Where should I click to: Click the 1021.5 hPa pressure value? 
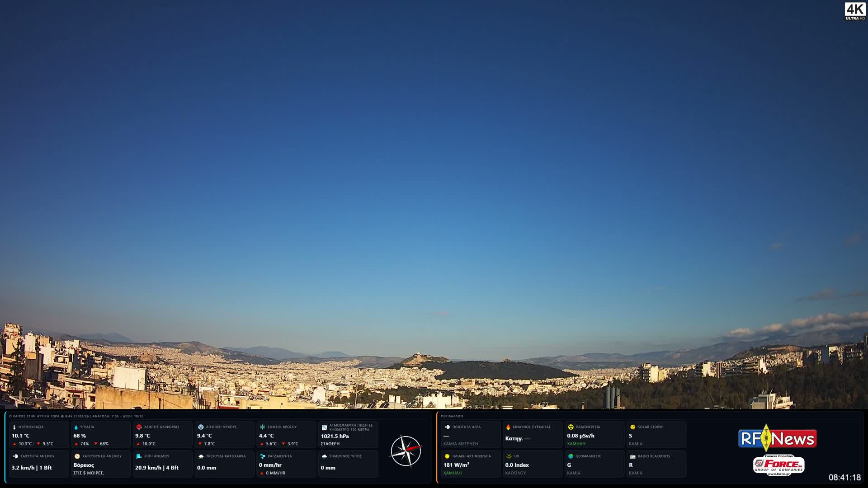click(x=335, y=436)
